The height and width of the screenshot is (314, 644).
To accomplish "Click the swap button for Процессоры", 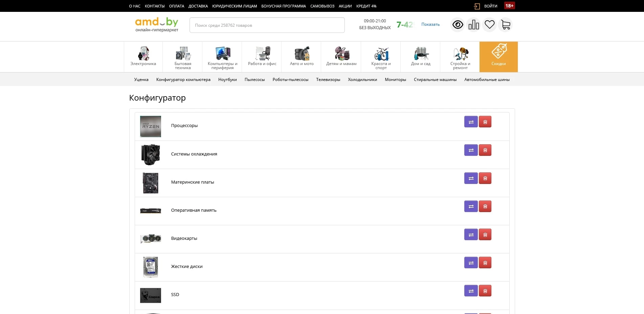I will coord(471,122).
